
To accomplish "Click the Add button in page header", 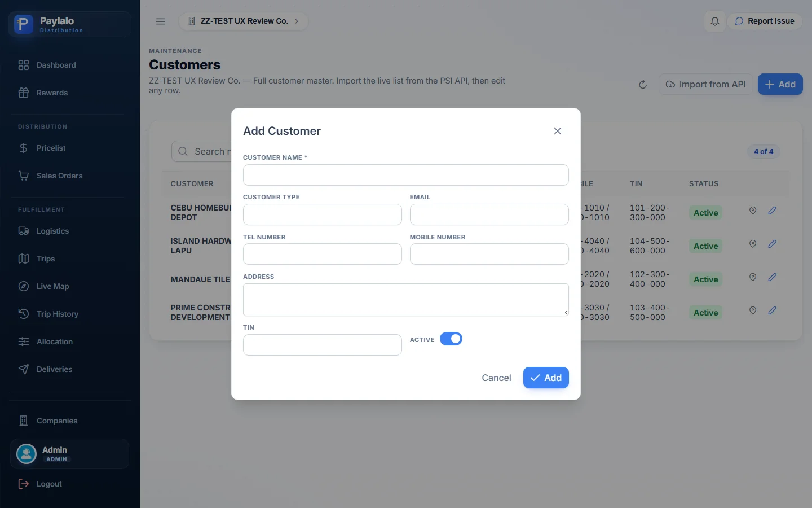I will click(x=780, y=85).
